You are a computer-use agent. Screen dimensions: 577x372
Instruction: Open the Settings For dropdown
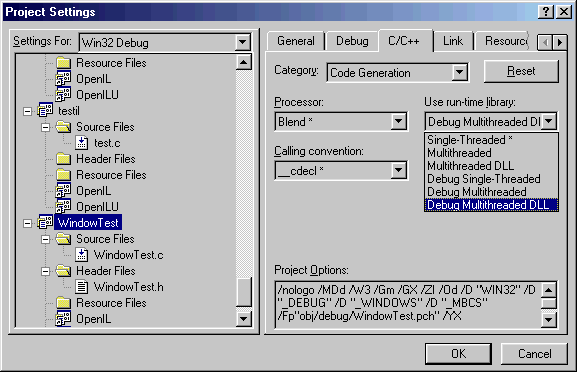pyautogui.click(x=243, y=42)
